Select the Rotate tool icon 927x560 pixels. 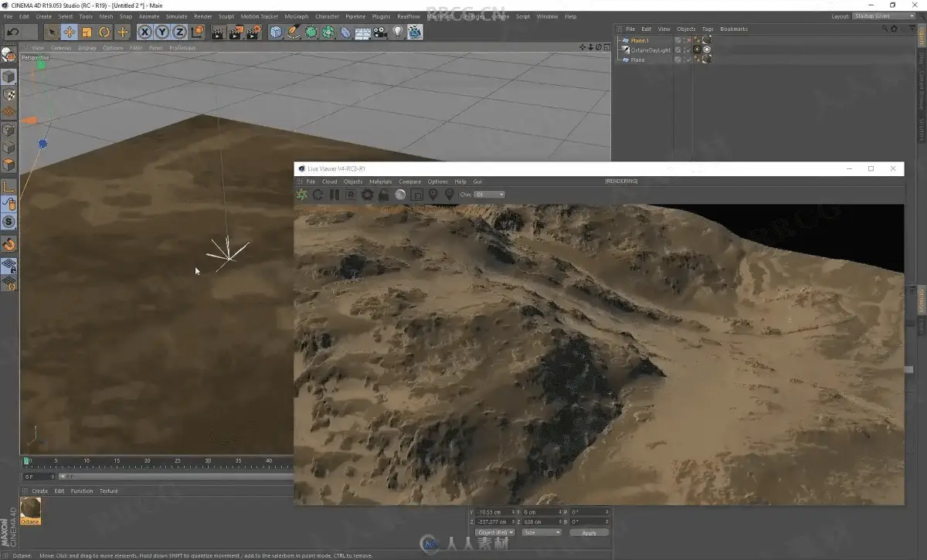(x=104, y=32)
